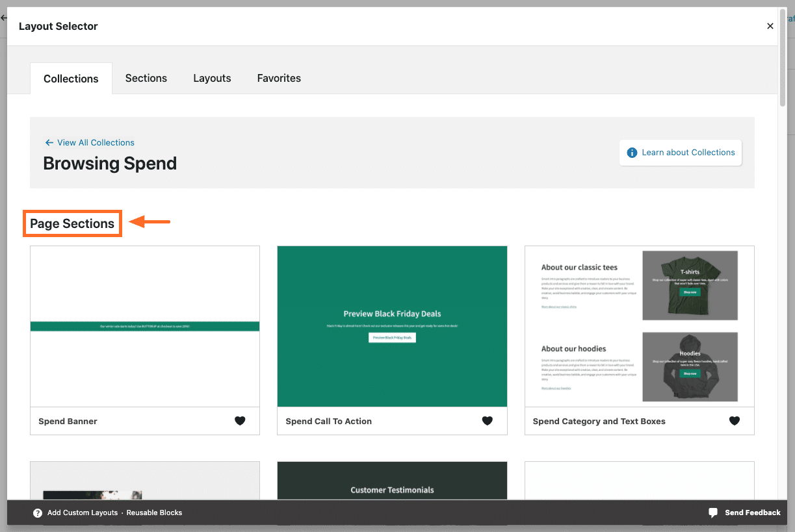Click the info icon beside Learn about Collections
The width and height of the screenshot is (795, 532).
tap(631, 152)
